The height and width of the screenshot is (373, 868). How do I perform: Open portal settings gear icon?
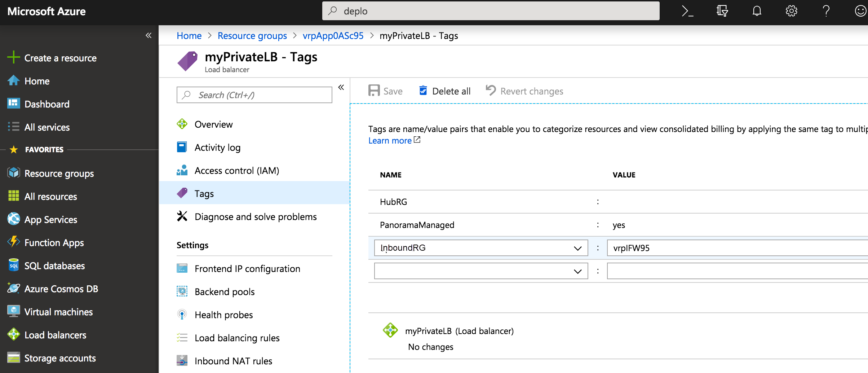coord(791,11)
